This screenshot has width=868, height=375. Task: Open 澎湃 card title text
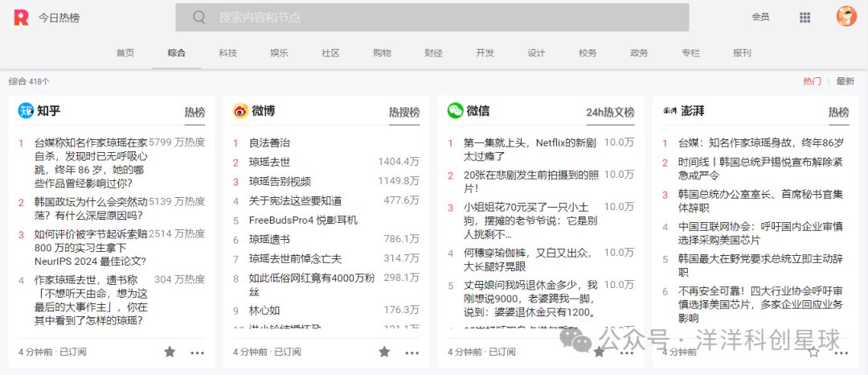pos(693,111)
